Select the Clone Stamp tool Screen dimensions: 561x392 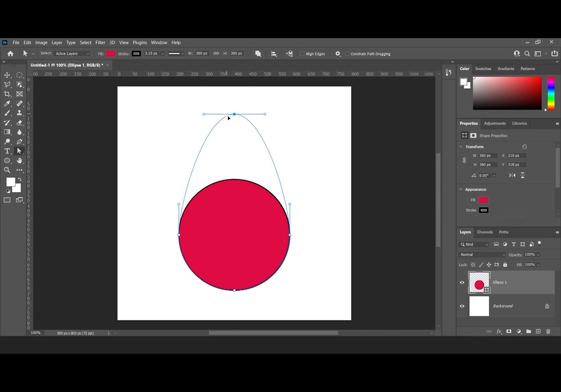coord(19,113)
